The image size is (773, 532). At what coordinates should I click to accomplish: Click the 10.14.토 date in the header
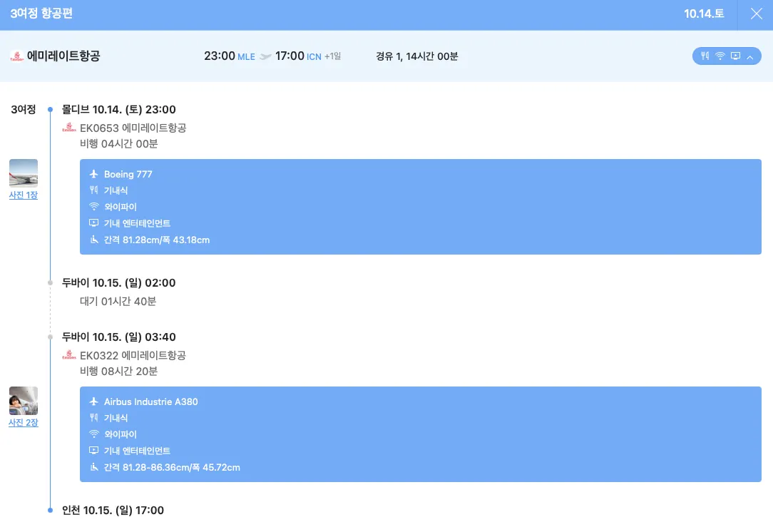[704, 14]
